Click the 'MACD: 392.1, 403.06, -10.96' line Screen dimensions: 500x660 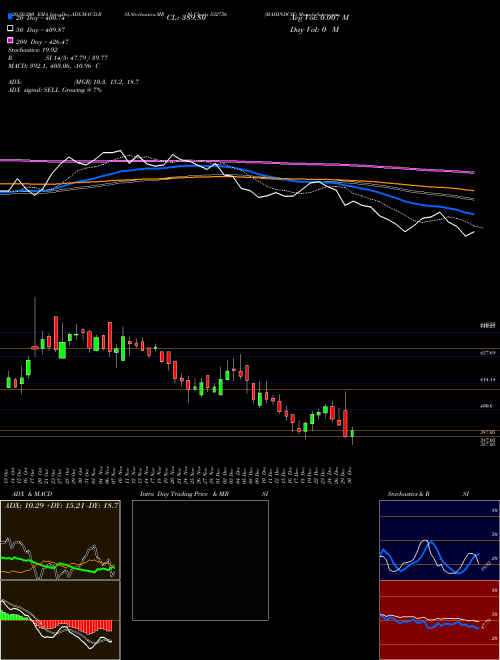[54, 66]
